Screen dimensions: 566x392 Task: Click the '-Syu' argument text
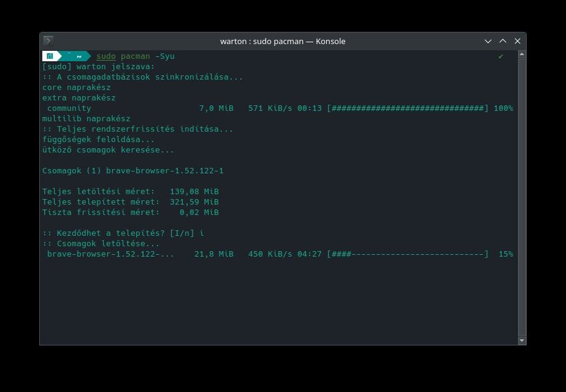point(165,56)
